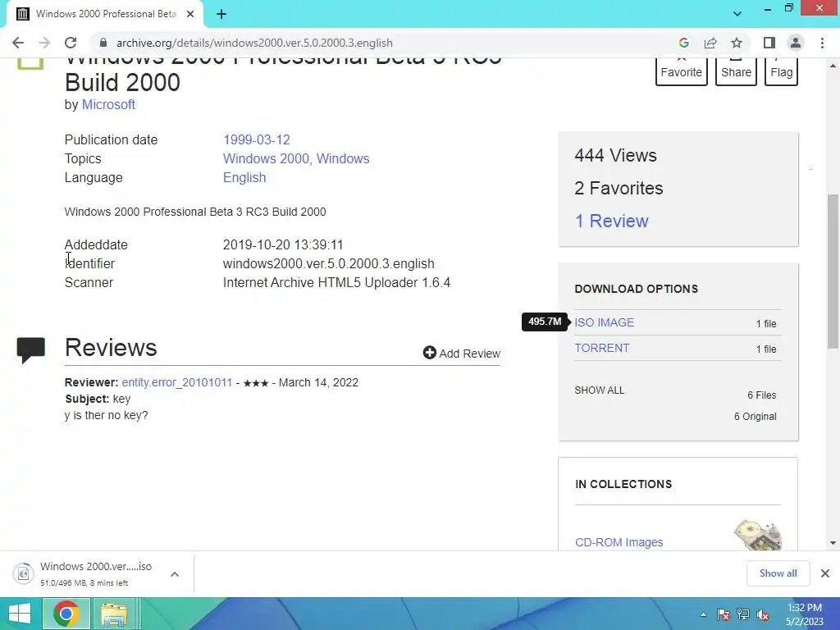This screenshot has width=840, height=630.
Task: Open the Share button for this item
Action: click(736, 72)
